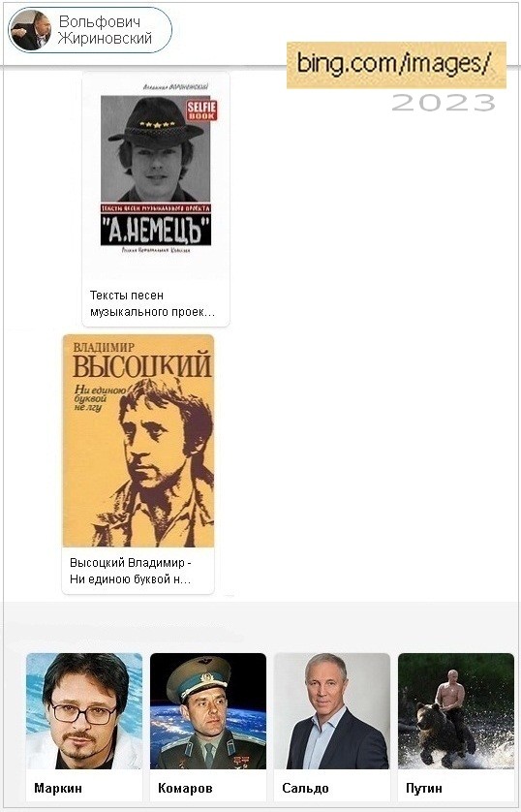Click the round avatar in the search chip
Viewport: 521px width, 812px height.
[30, 30]
